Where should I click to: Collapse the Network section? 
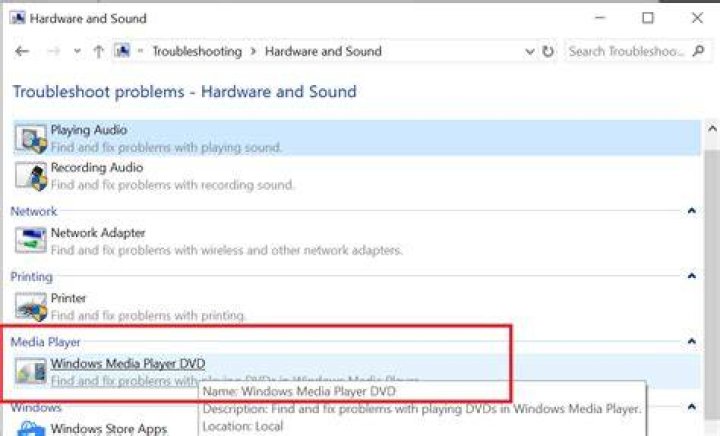pos(692,211)
